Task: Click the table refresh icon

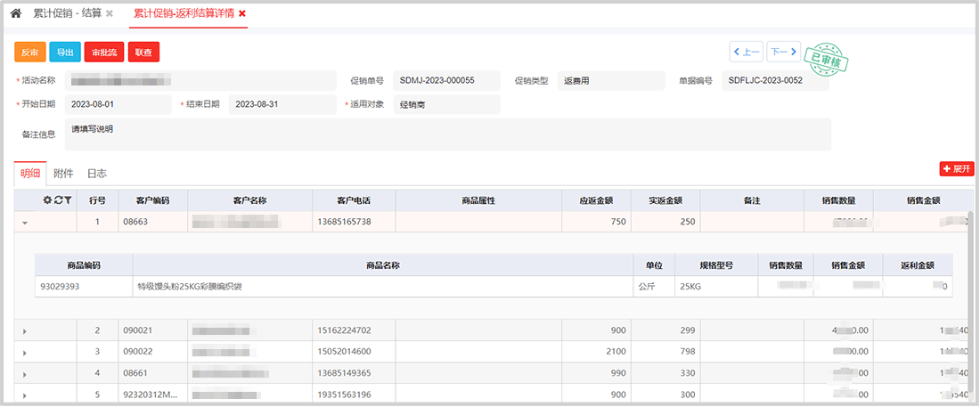Action: [x=58, y=200]
